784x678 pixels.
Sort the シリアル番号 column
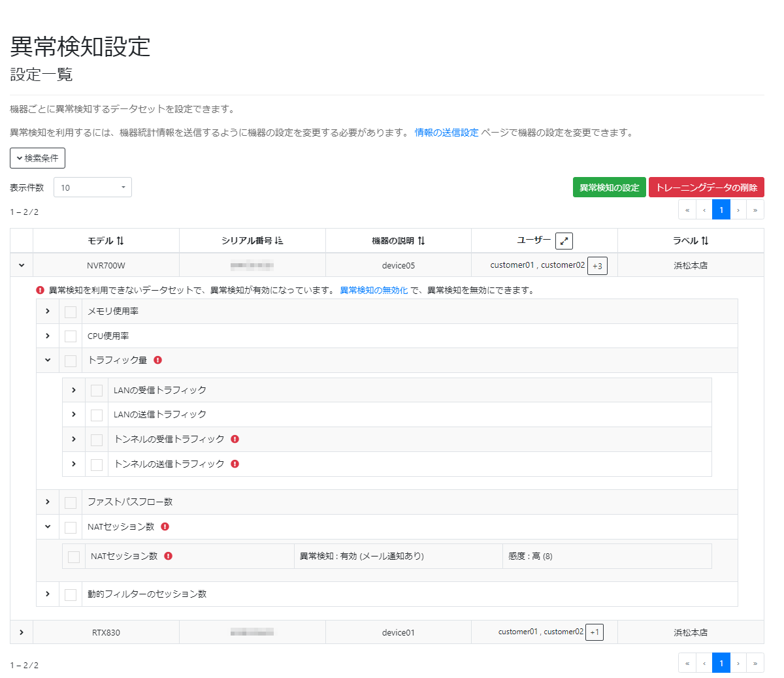click(x=278, y=240)
